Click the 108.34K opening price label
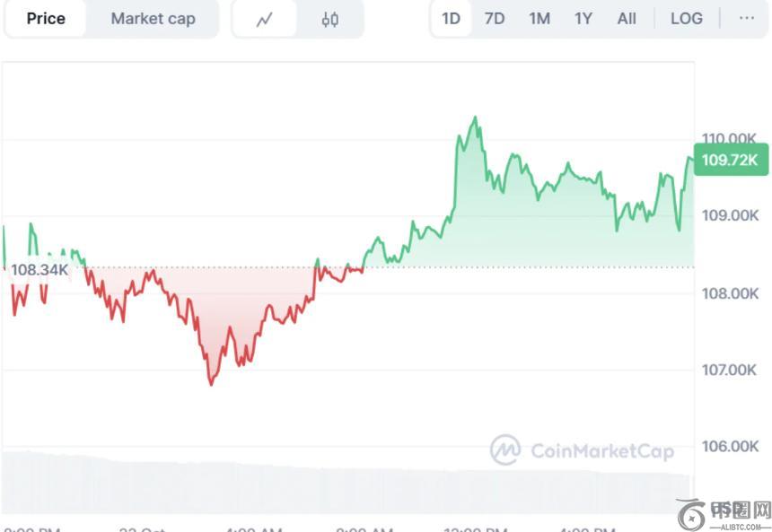This screenshot has width=772, height=532. pos(39,270)
